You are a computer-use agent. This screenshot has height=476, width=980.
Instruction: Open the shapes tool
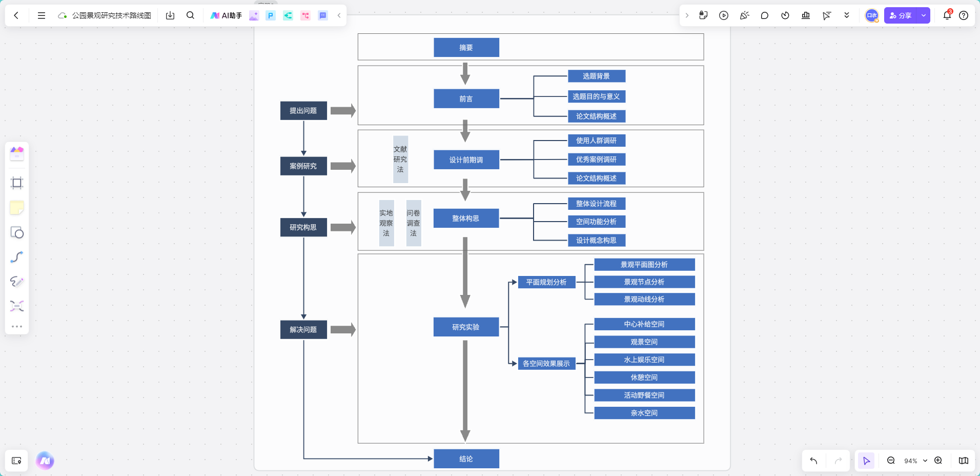(17, 232)
